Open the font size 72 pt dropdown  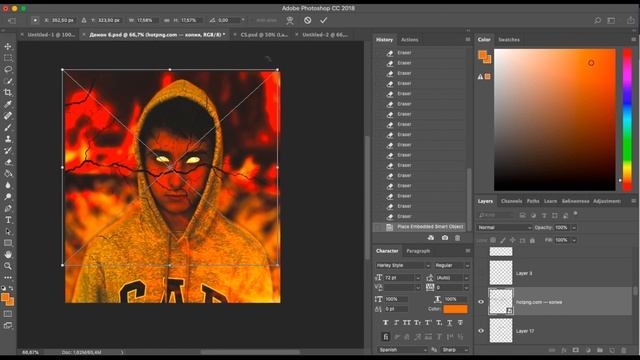418,278
